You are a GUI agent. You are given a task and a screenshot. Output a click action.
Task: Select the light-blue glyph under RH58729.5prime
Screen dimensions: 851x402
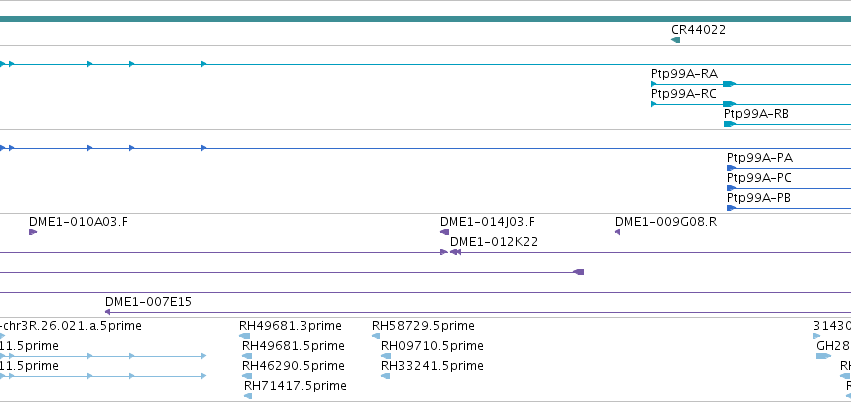tap(376, 336)
